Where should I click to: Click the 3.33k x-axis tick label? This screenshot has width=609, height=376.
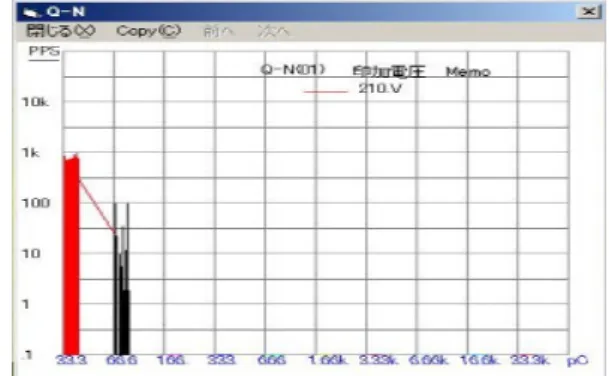pos(378,360)
